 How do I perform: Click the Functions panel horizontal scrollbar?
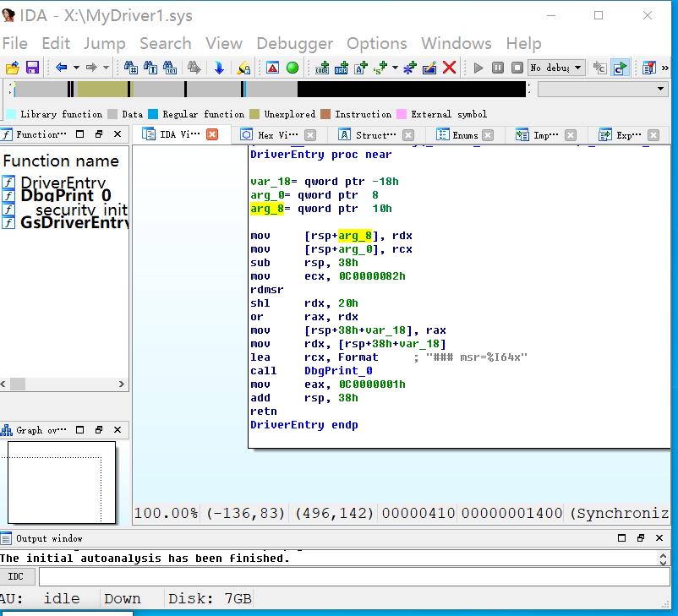pos(63,384)
